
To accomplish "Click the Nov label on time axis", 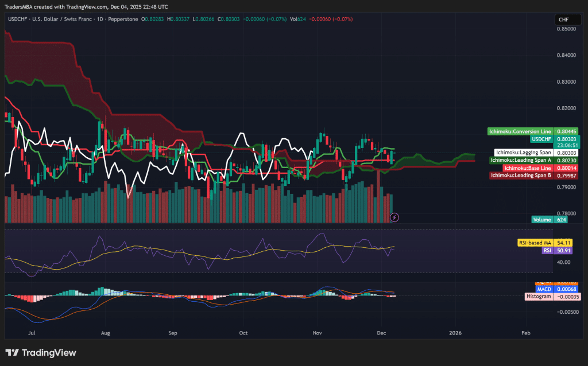I will coord(316,333).
